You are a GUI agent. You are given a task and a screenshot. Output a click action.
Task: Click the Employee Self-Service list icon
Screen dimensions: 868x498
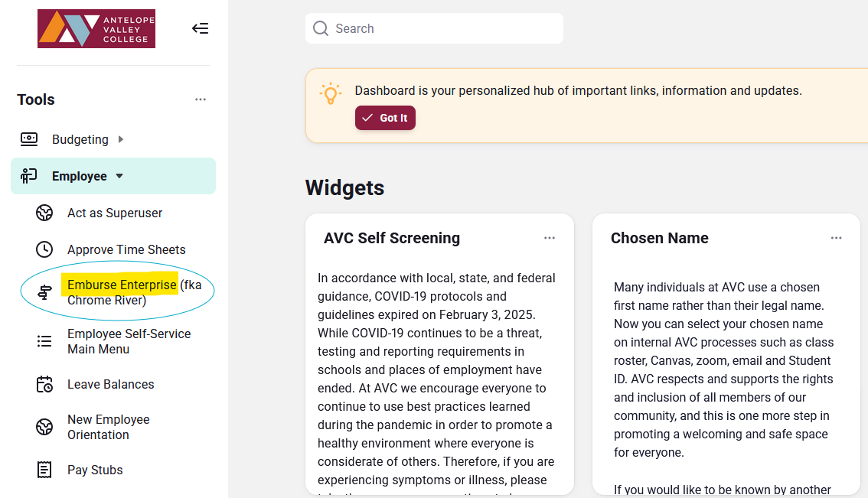[45, 341]
